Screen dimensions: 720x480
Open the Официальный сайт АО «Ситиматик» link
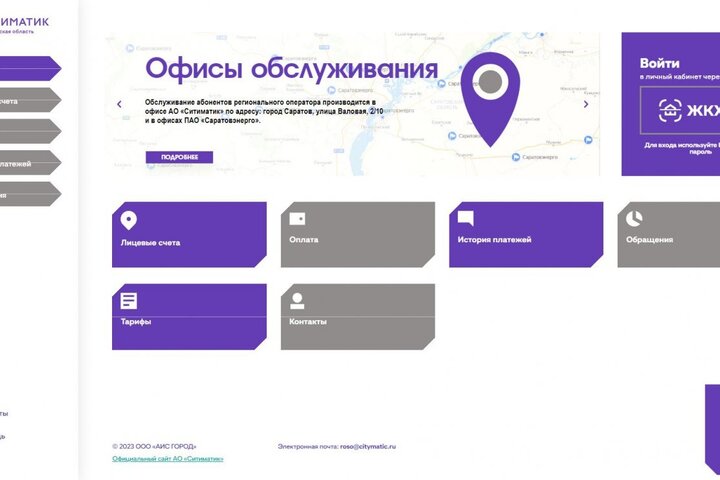click(x=168, y=459)
